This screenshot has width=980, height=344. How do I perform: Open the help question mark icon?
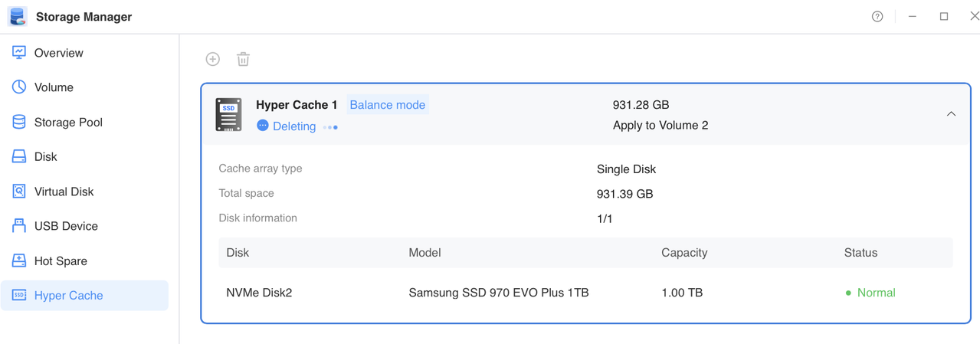click(x=877, y=17)
